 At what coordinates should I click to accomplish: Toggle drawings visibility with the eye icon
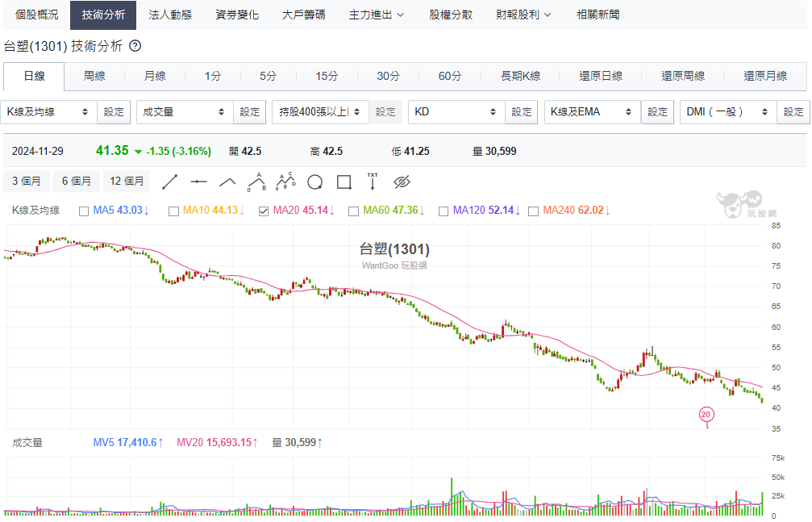402,182
